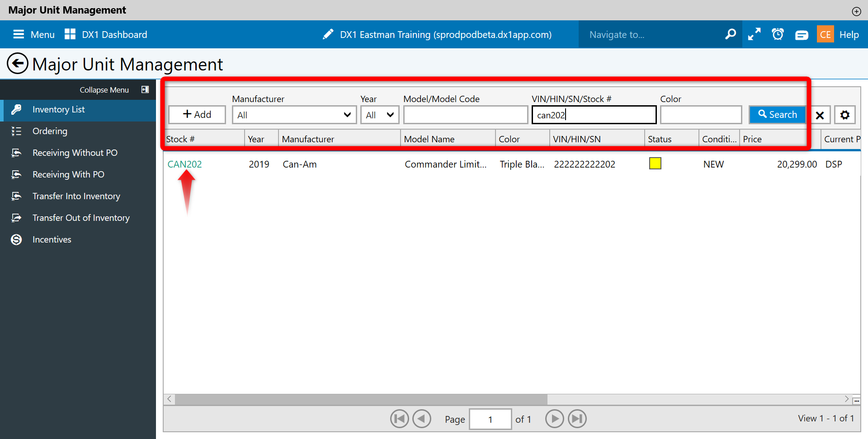868x439 pixels.
Task: Focus the VIN/HIN/SN/Stock # field
Action: 594,115
